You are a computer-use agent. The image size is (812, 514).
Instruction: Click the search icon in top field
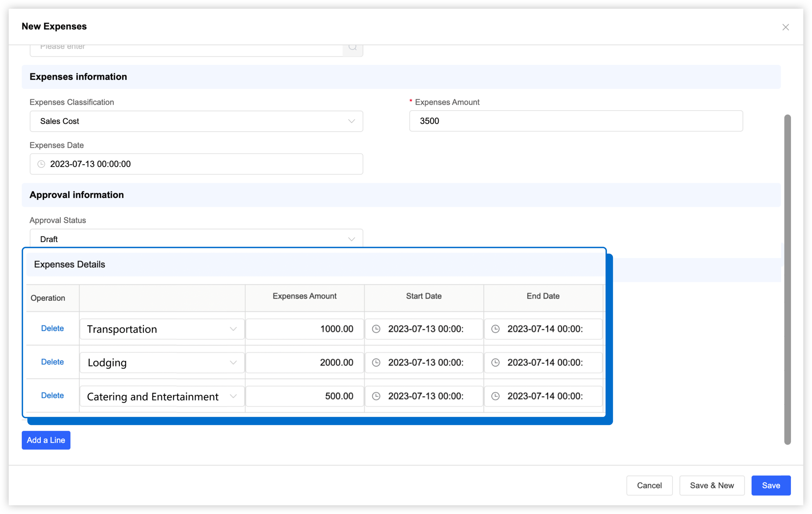tap(352, 48)
